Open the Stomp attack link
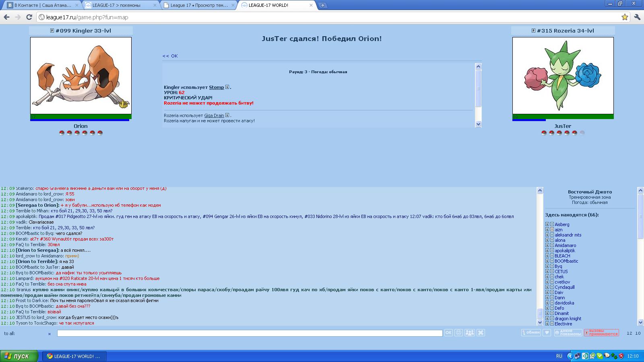 click(x=216, y=87)
